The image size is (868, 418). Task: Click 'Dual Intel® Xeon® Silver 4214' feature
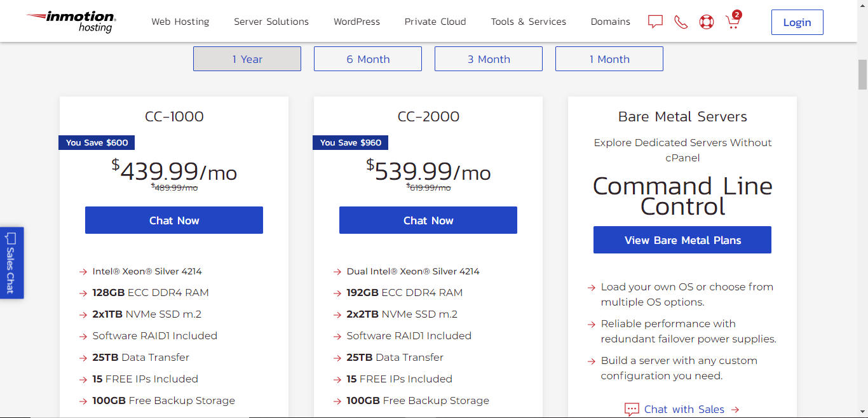tap(413, 271)
